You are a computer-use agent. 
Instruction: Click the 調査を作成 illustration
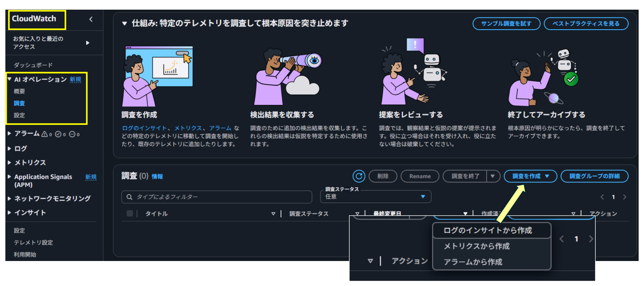tap(158, 76)
